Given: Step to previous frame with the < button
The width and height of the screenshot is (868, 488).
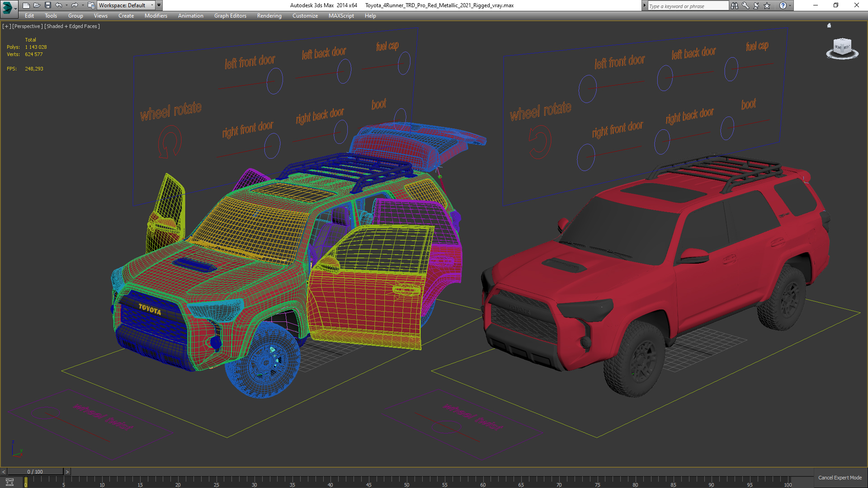Looking at the screenshot, I should point(4,472).
